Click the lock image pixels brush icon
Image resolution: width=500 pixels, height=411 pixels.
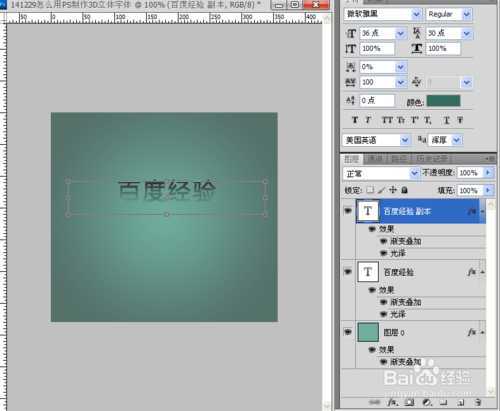point(382,190)
